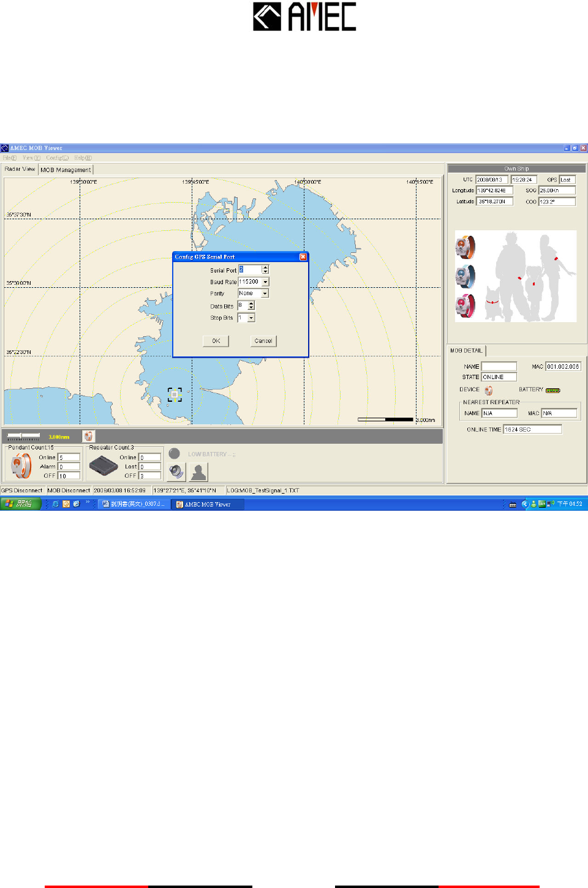
Task: Open the Config menu
Action: pyautogui.click(x=57, y=158)
